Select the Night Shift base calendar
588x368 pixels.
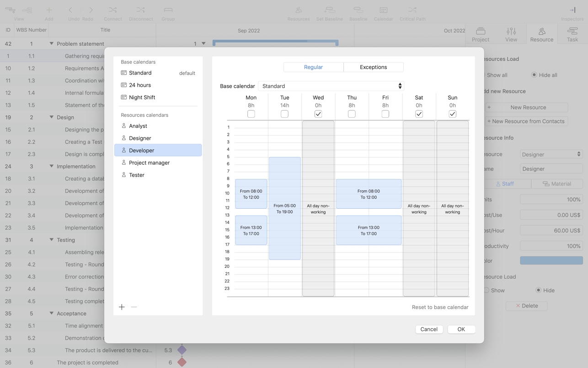[x=158, y=97]
